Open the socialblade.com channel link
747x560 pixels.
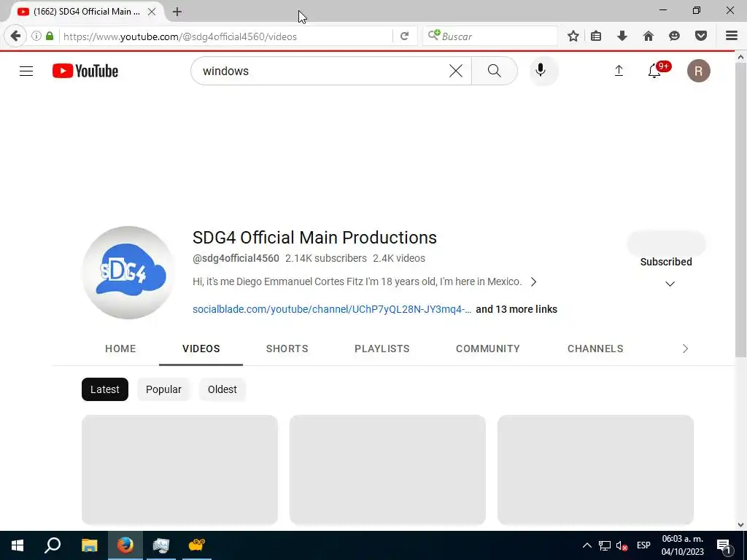click(332, 309)
